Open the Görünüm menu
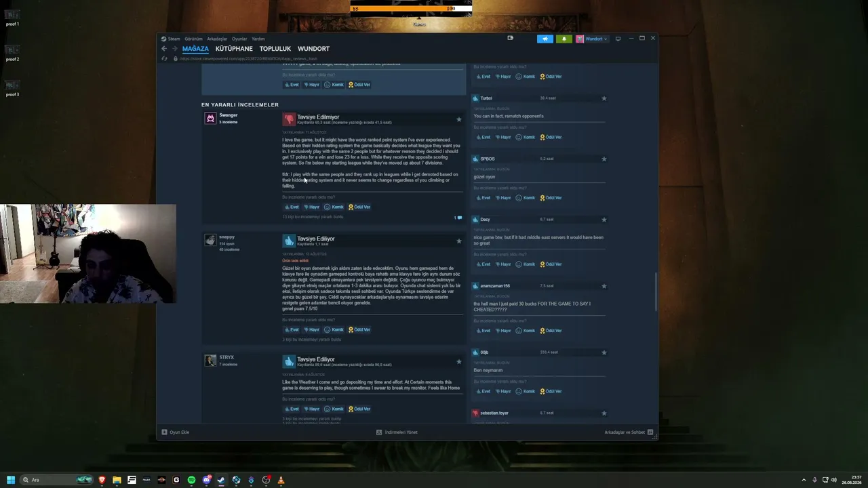This screenshot has height=488, width=868. point(193,39)
